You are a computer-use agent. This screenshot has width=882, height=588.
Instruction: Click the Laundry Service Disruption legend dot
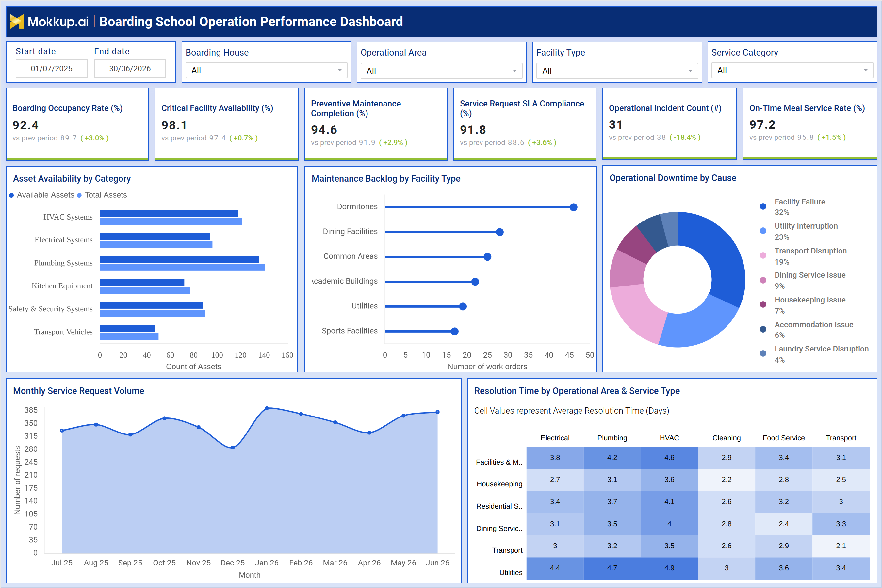pos(763,354)
